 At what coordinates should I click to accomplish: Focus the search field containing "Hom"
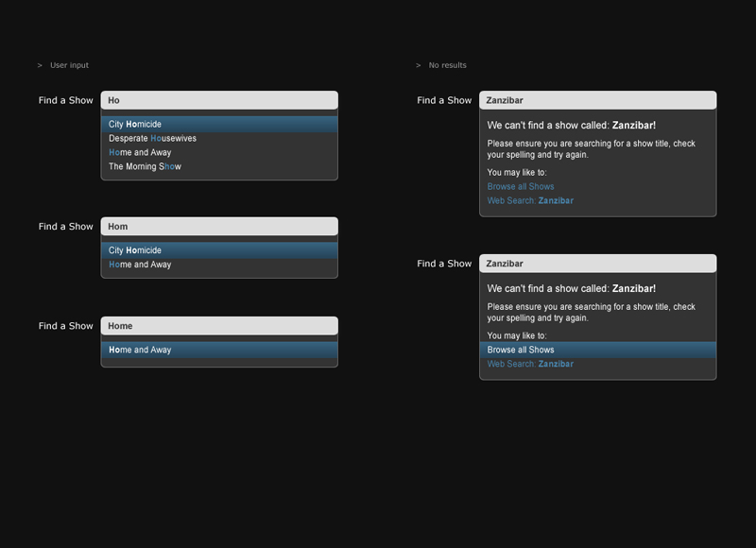218,227
